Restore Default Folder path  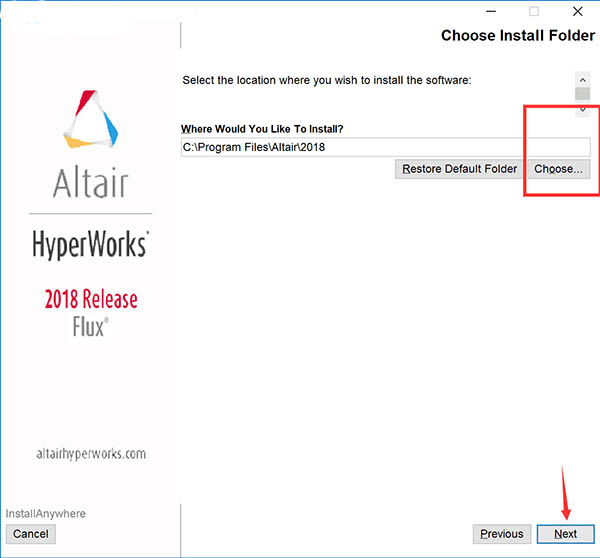[459, 169]
